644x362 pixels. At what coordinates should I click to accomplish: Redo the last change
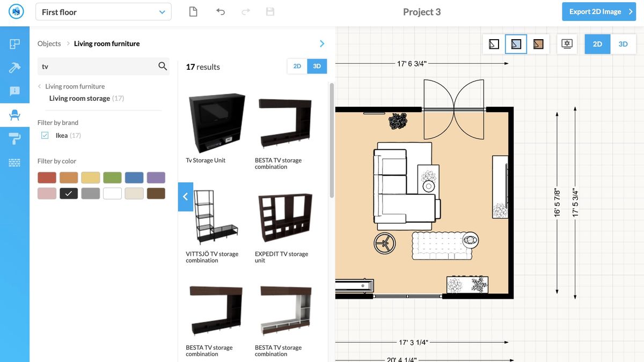(245, 11)
